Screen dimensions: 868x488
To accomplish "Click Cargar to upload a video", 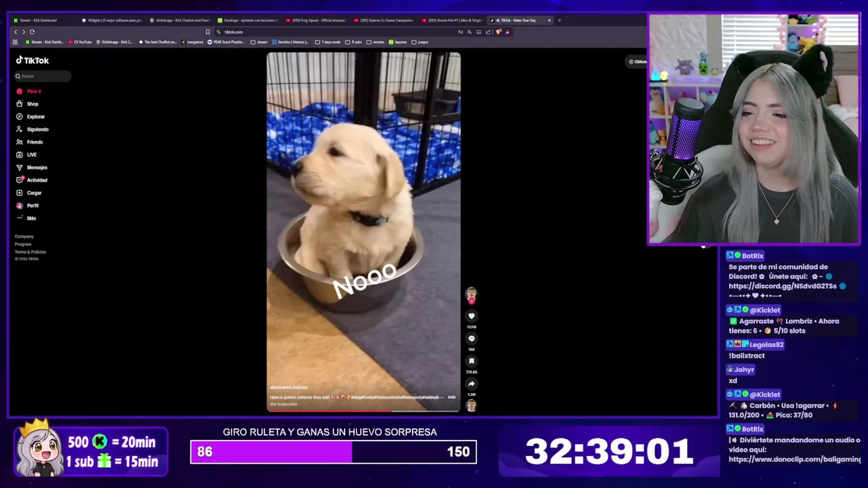I will pyautogui.click(x=28, y=193).
